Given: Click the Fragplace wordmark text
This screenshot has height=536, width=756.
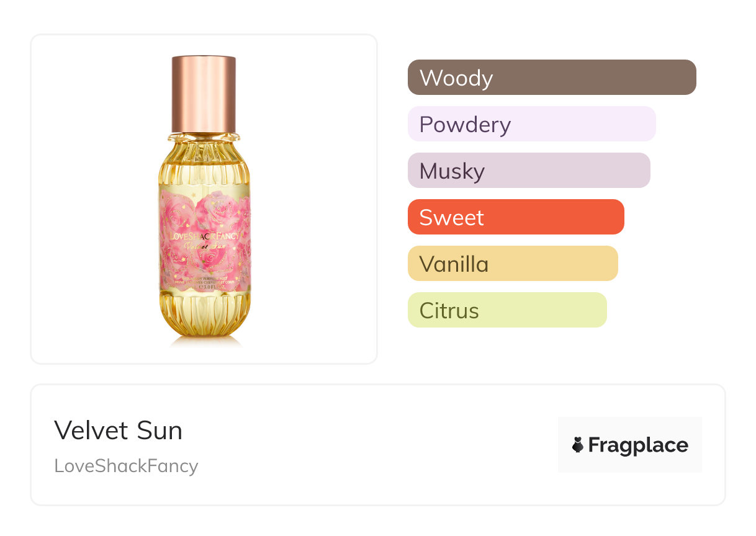Looking at the screenshot, I should [638, 445].
